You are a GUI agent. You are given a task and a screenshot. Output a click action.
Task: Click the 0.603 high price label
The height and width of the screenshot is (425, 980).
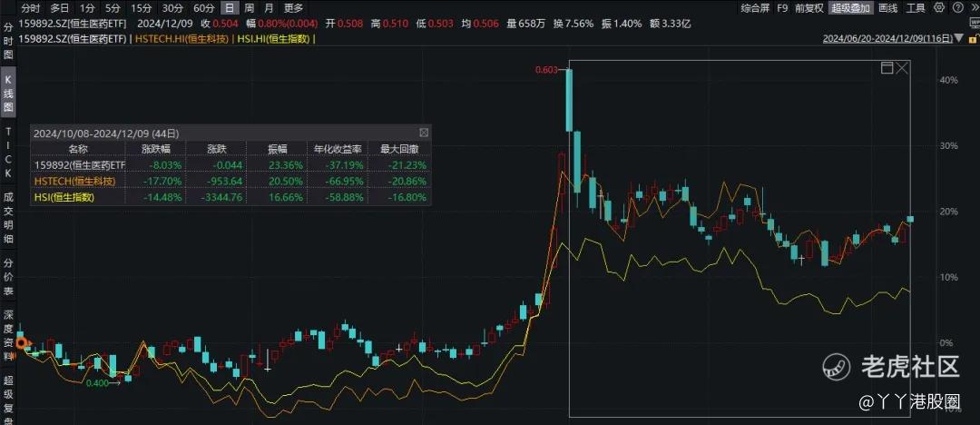[x=545, y=70]
